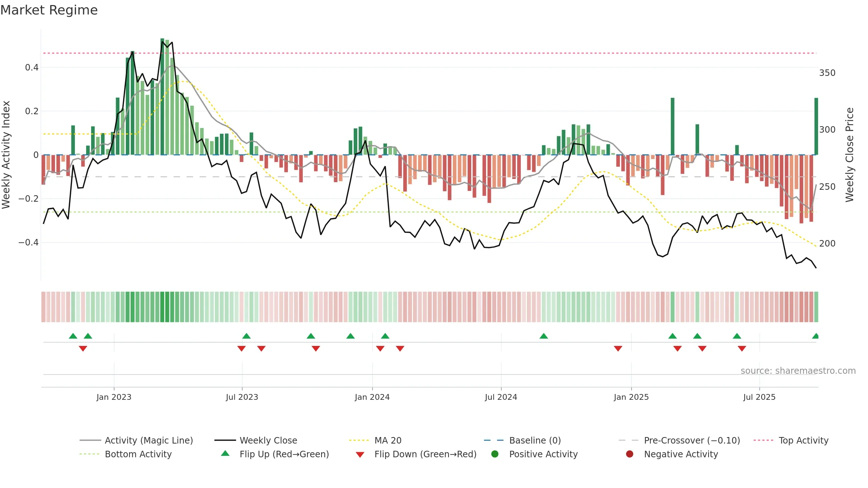Click the tallest green activity bar in early 2023
The image size is (868, 488).
pyautogui.click(x=162, y=97)
